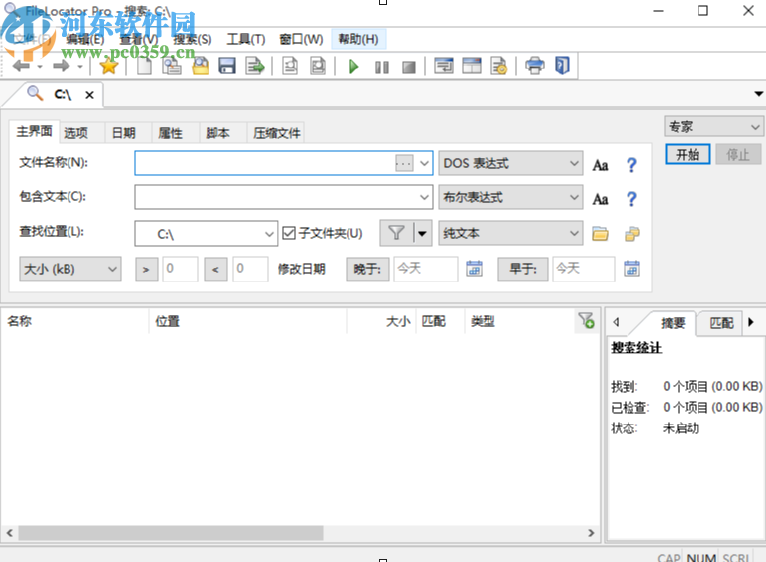Image resolution: width=766 pixels, height=562 pixels.
Task: Click the 开始 button
Action: [x=687, y=155]
